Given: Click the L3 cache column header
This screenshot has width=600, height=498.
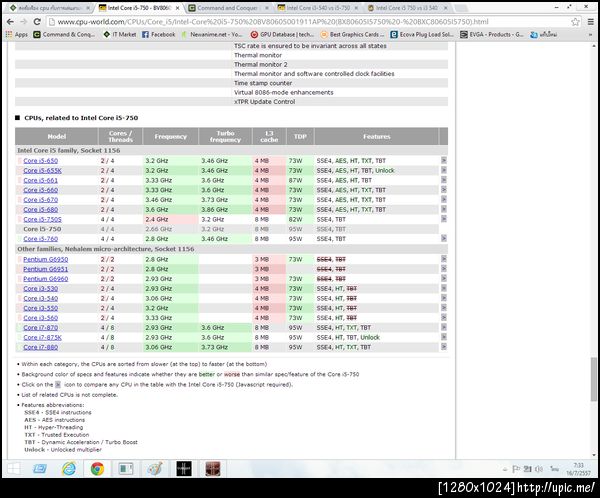Looking at the screenshot, I should [269, 136].
